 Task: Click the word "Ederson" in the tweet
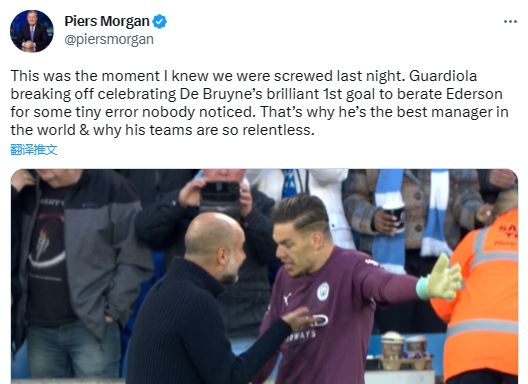tap(474, 94)
